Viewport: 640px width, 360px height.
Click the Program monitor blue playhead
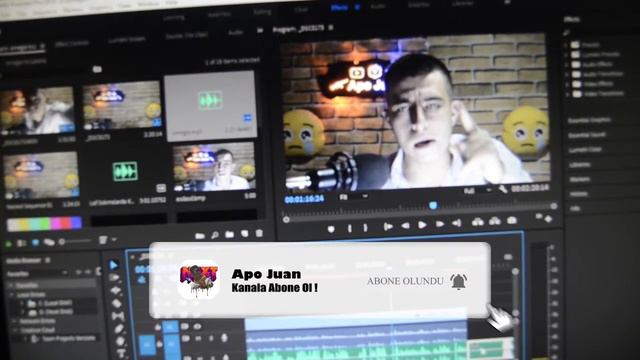(433, 205)
